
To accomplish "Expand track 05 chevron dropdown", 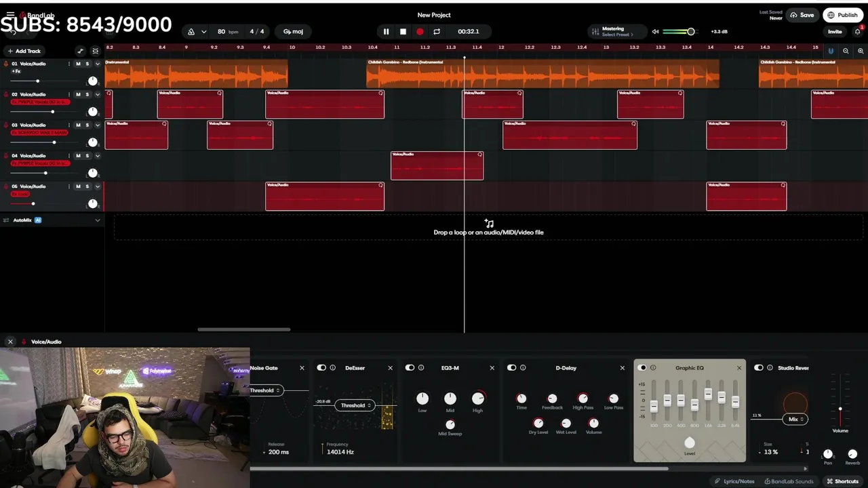I will 98,186.
